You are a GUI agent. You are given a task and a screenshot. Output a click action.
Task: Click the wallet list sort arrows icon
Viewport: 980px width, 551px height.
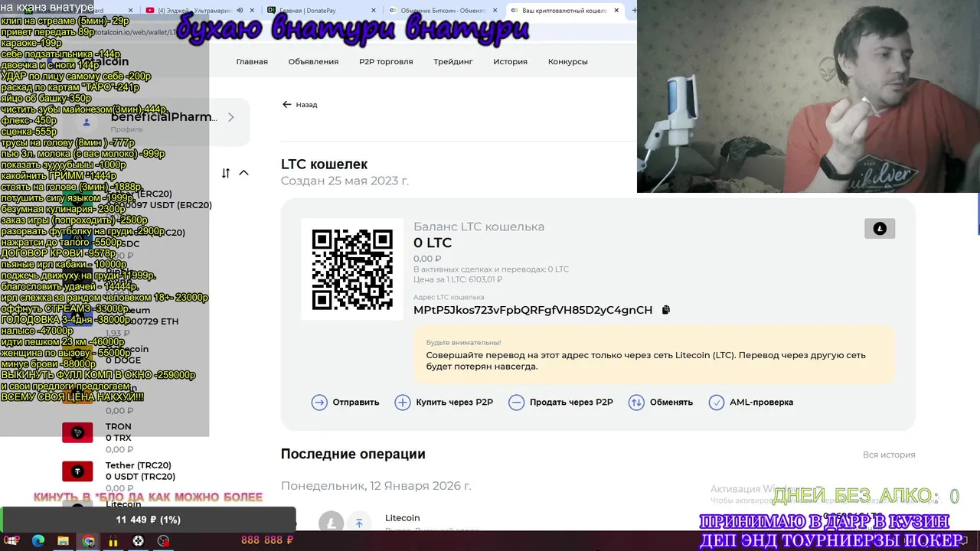pos(225,173)
